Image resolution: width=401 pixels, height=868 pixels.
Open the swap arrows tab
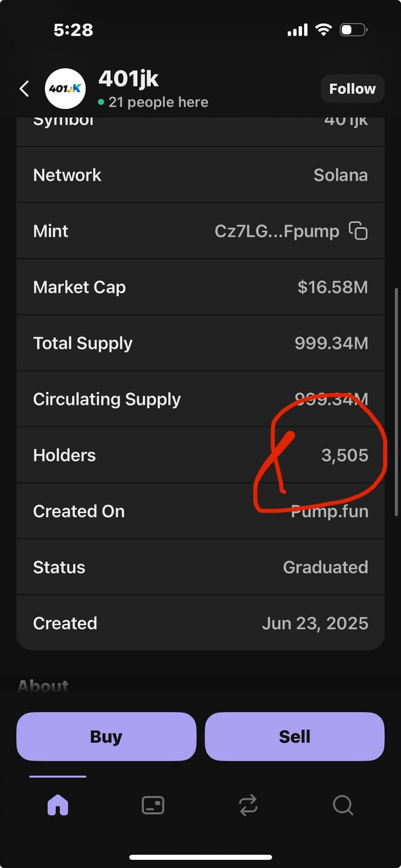(248, 805)
